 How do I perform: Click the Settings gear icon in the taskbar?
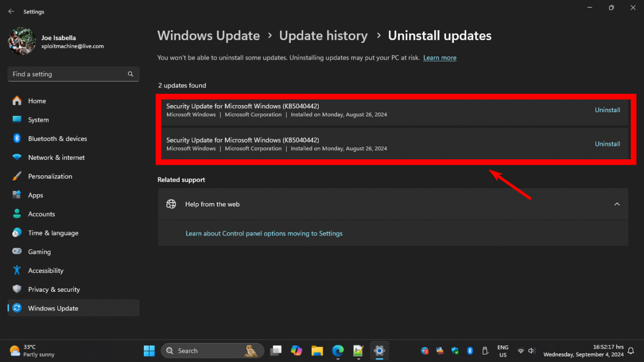click(x=379, y=351)
